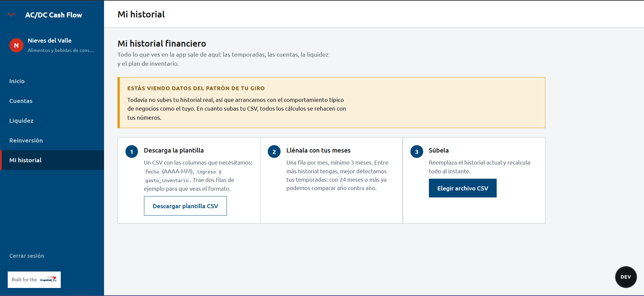Click step 1 numbered circle
This screenshot has width=644, height=296.
[x=132, y=152]
